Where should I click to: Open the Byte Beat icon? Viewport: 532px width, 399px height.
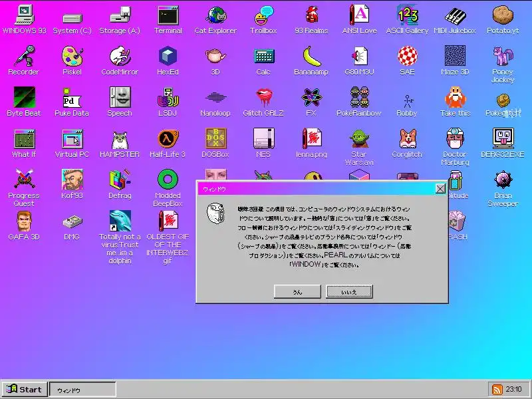coord(24,97)
